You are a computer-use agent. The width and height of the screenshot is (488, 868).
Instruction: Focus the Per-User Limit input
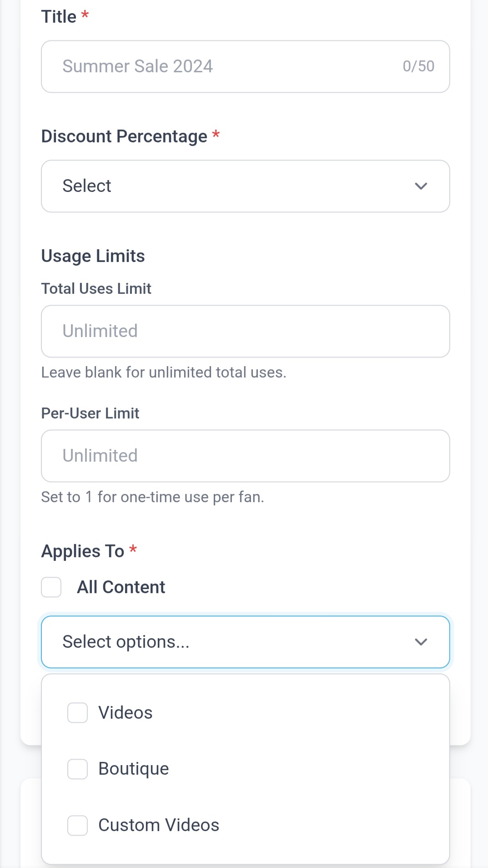(245, 456)
